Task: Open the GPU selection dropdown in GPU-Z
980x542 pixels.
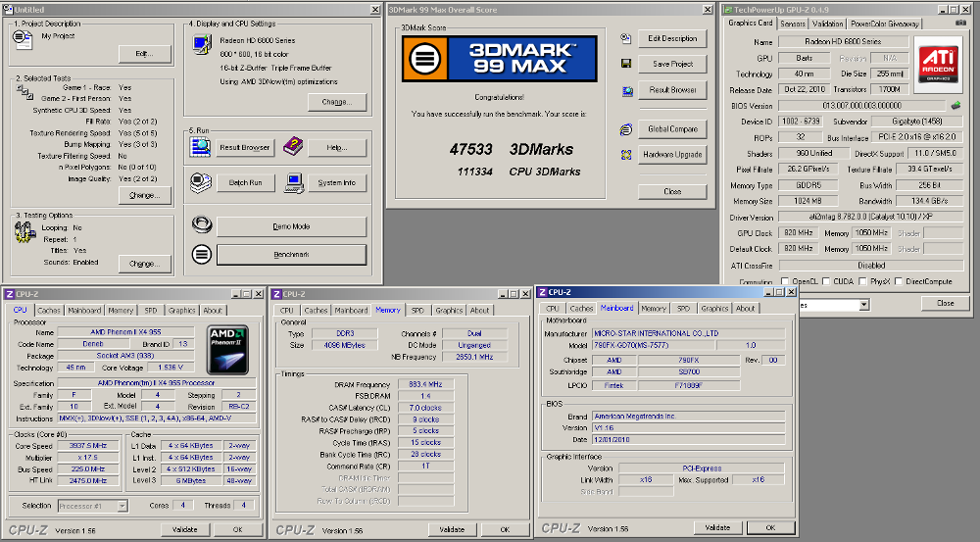Action: point(864,305)
